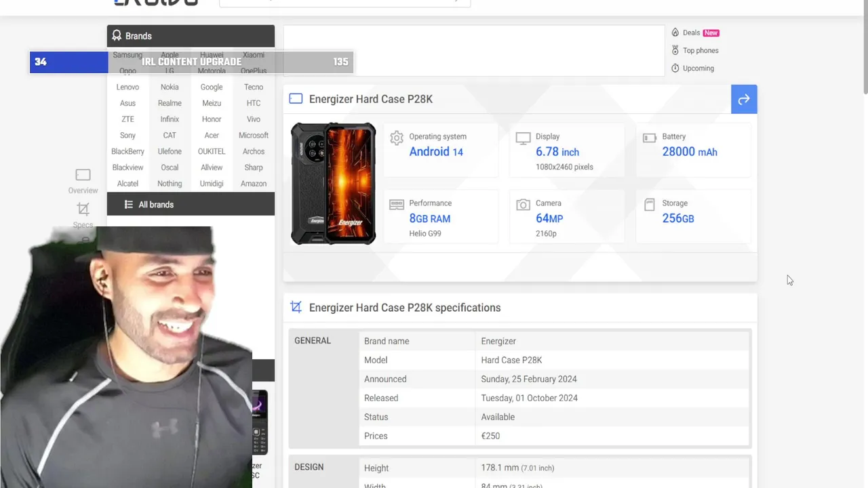Click the Operating system gear icon
Screen dimensions: 868x488
coord(397,138)
